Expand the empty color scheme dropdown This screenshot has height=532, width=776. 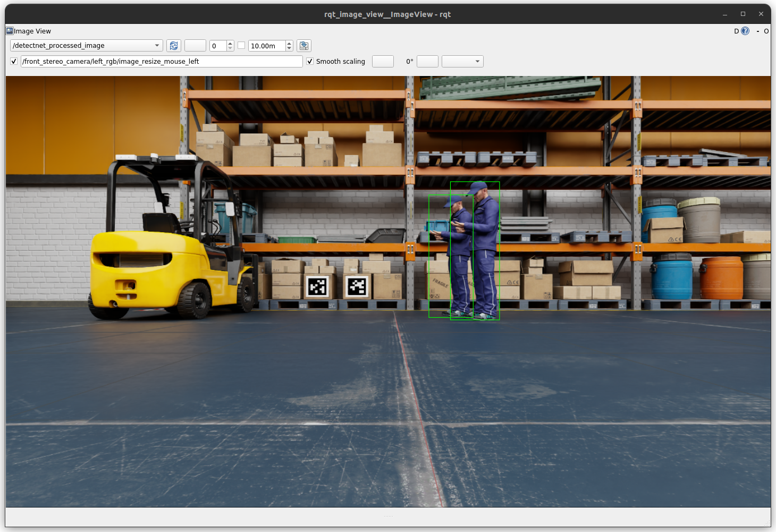[462, 62]
